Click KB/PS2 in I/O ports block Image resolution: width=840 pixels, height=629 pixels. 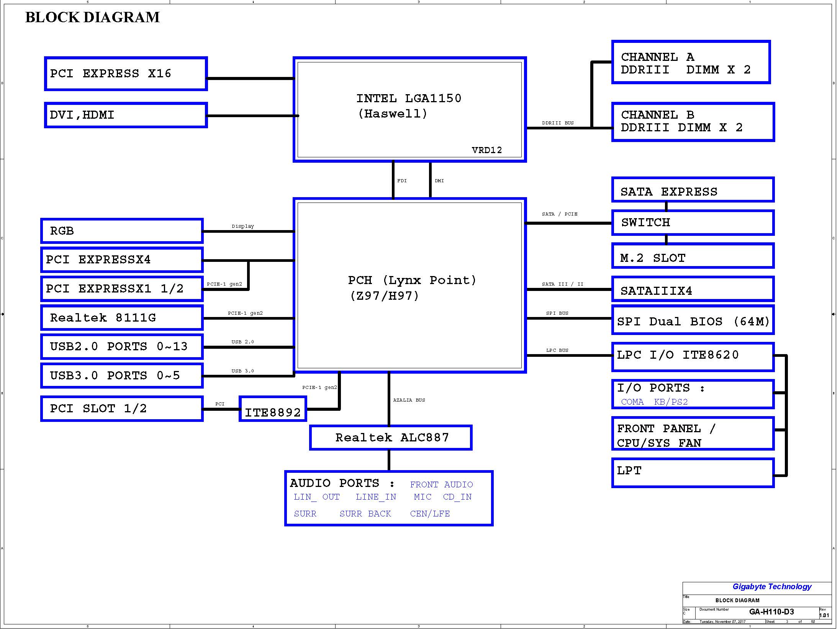pos(671,402)
